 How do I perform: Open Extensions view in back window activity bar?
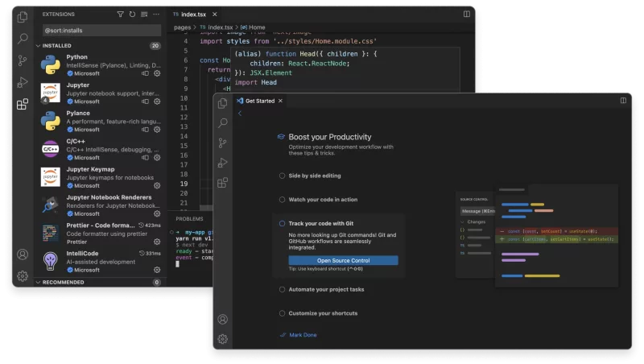click(x=23, y=104)
